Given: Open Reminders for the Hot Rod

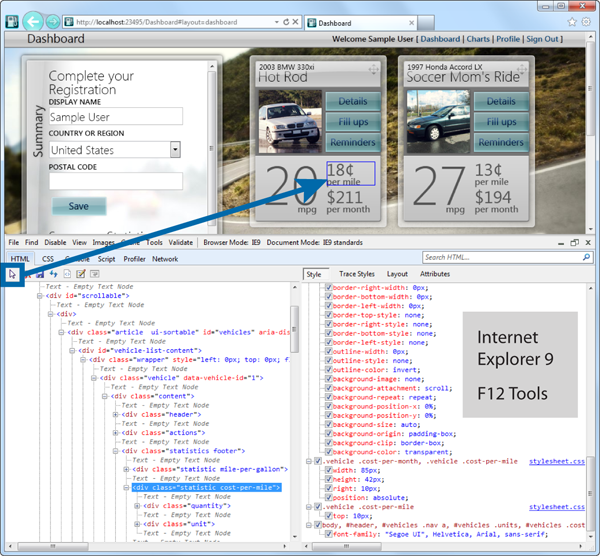Looking at the screenshot, I should tap(353, 142).
